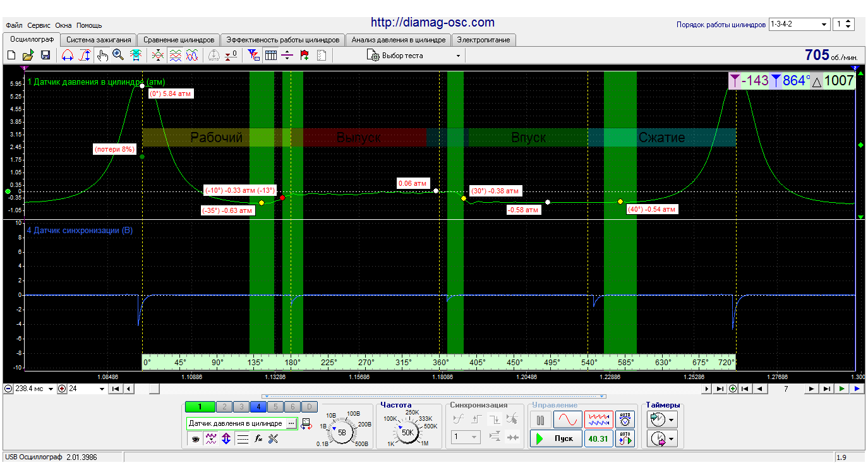868x465 pixels.
Task: Click the separate channels stacked-waves icon
Action: [176, 56]
